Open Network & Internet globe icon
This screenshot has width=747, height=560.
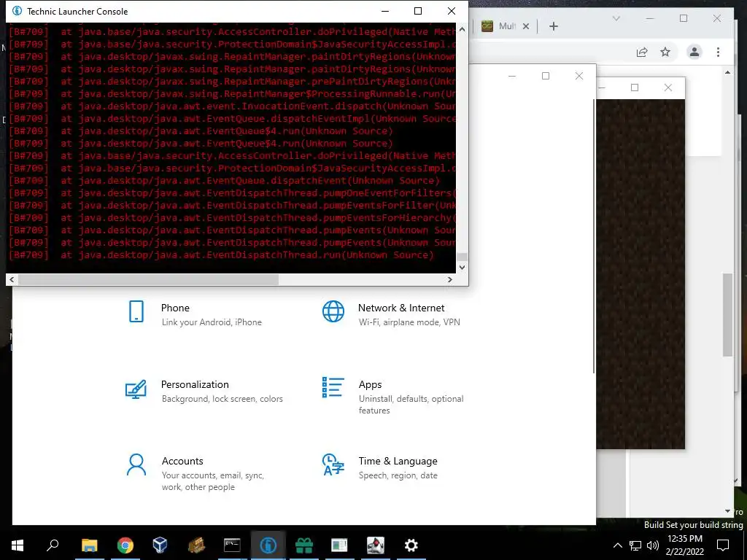(x=333, y=312)
